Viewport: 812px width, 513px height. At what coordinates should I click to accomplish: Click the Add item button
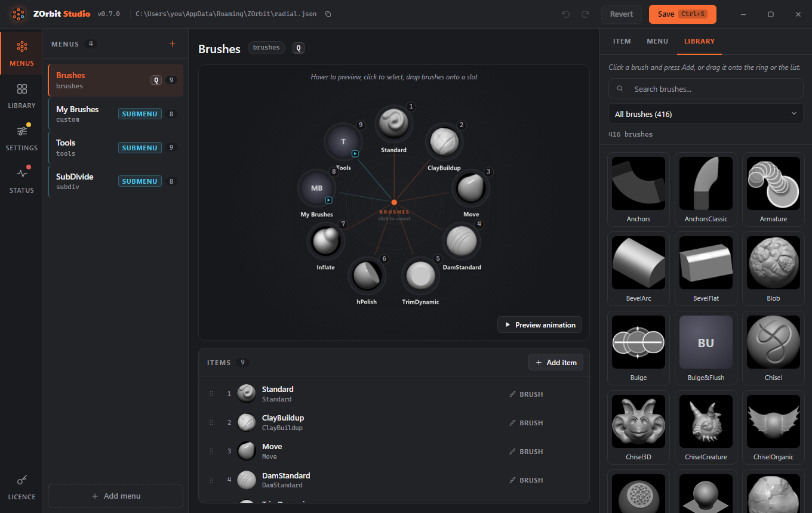click(556, 363)
